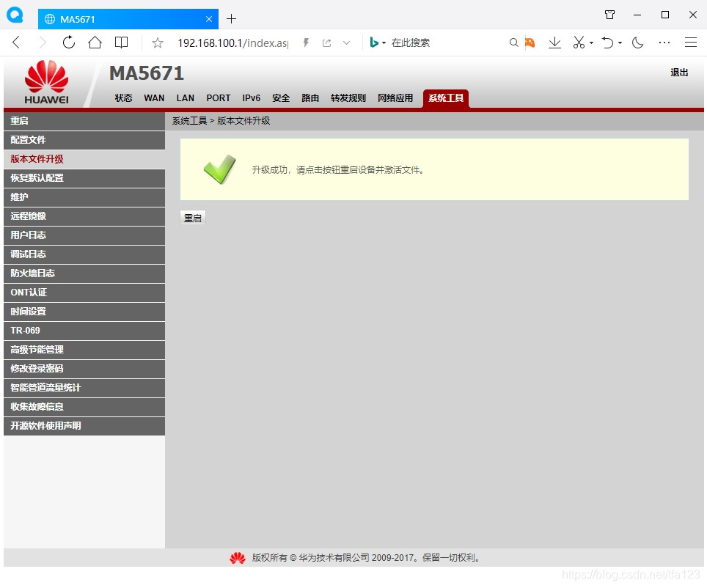Click the scissors screenshot tool icon
The height and width of the screenshot is (588, 707).
tap(579, 43)
